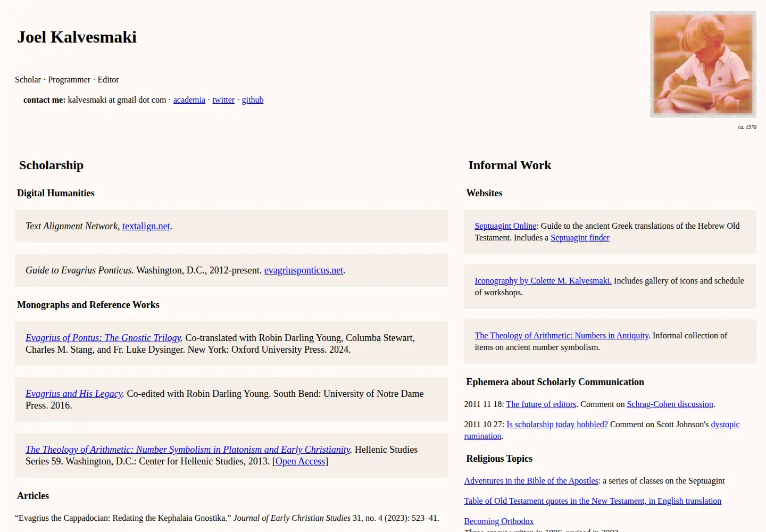The width and height of the screenshot is (766, 532).
Task: Click the Informal Work section heading
Action: coord(510,165)
